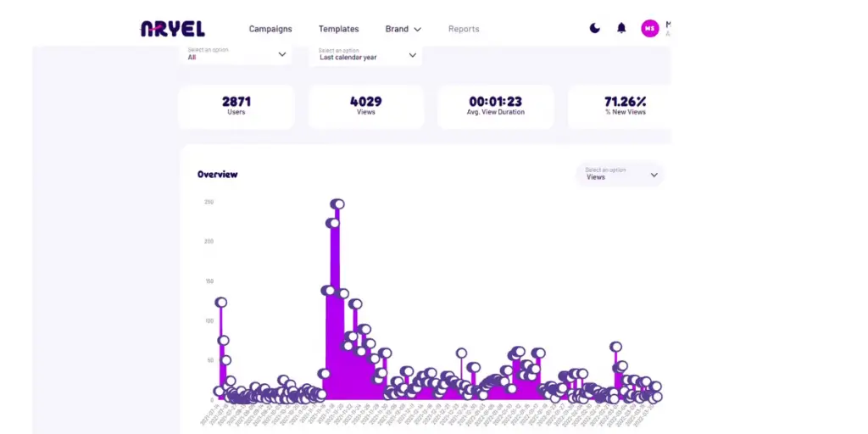Toggle dark mode with moon icon
Image resolution: width=868 pixels, height=434 pixels.
(595, 29)
